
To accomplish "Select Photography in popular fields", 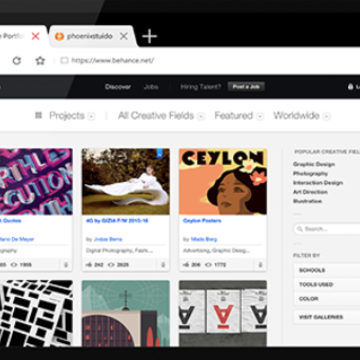I will pyautogui.click(x=310, y=173).
